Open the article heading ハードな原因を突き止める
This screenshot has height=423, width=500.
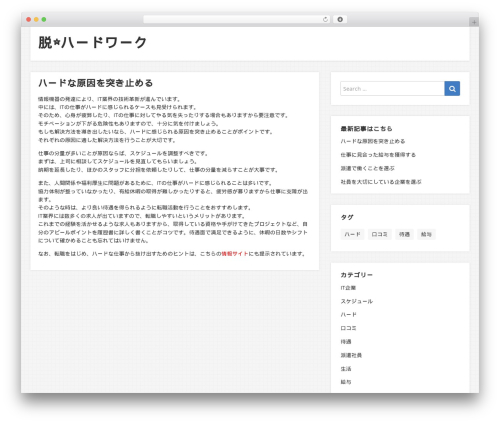pyautogui.click(x=95, y=83)
